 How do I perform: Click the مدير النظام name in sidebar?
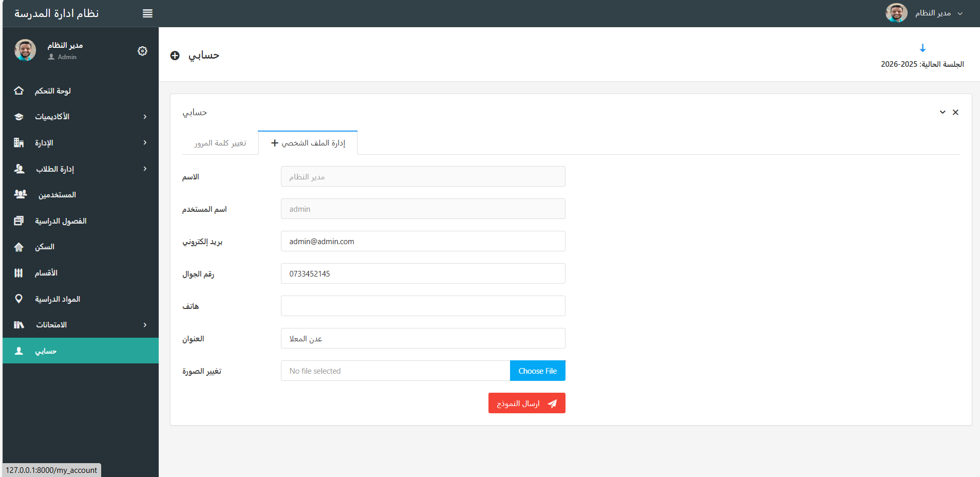pyautogui.click(x=65, y=45)
